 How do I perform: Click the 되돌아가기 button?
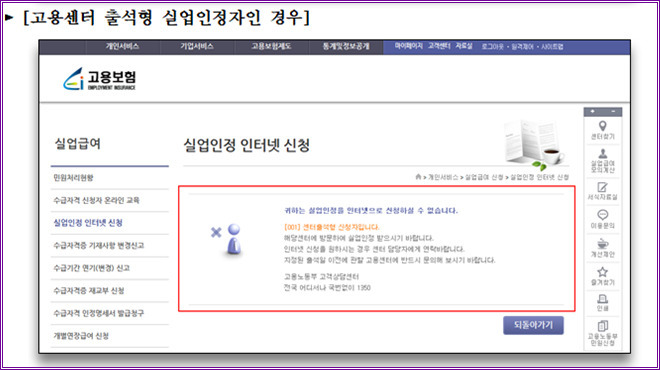[533, 325]
